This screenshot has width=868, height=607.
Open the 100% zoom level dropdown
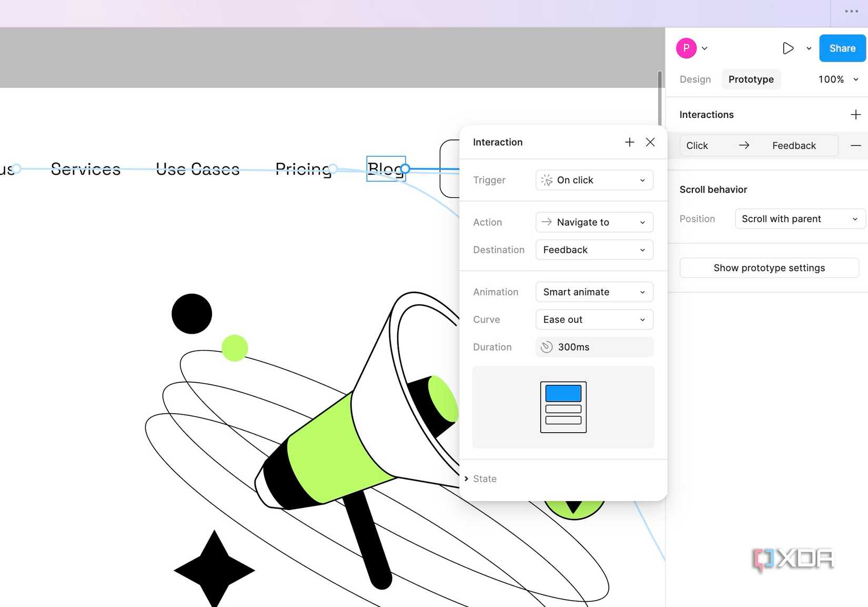[x=837, y=79]
